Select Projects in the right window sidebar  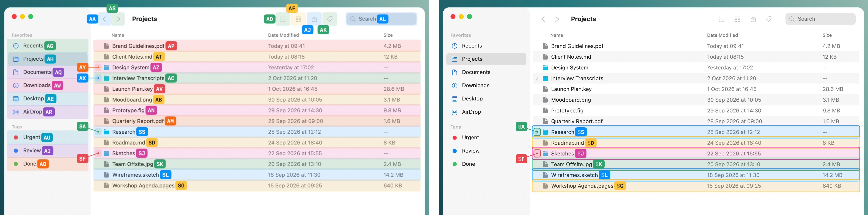tap(486, 59)
